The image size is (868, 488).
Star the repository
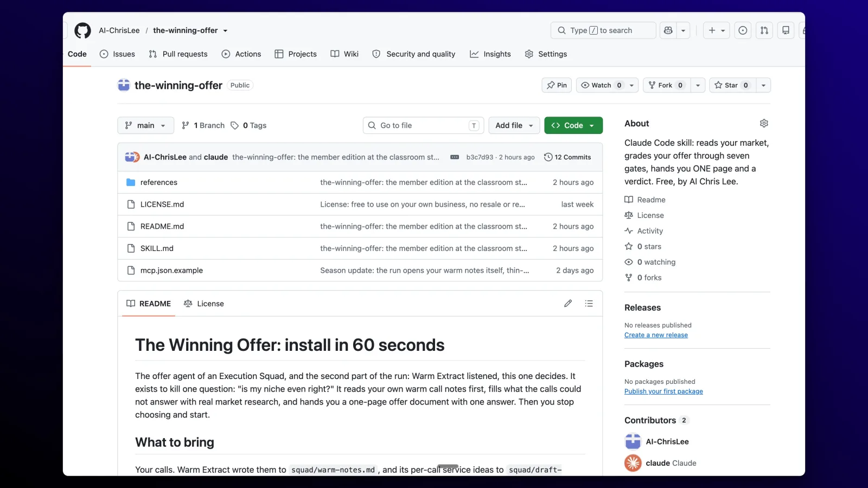[x=732, y=85]
